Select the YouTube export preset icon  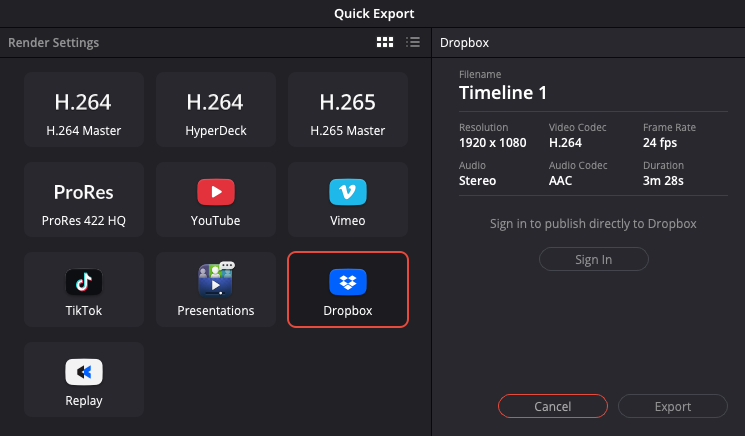[x=216, y=192]
